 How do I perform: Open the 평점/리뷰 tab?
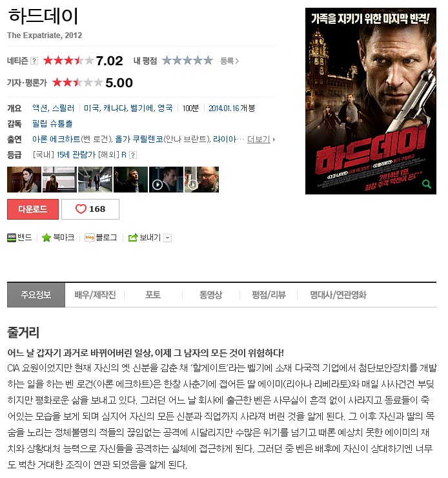(x=269, y=295)
